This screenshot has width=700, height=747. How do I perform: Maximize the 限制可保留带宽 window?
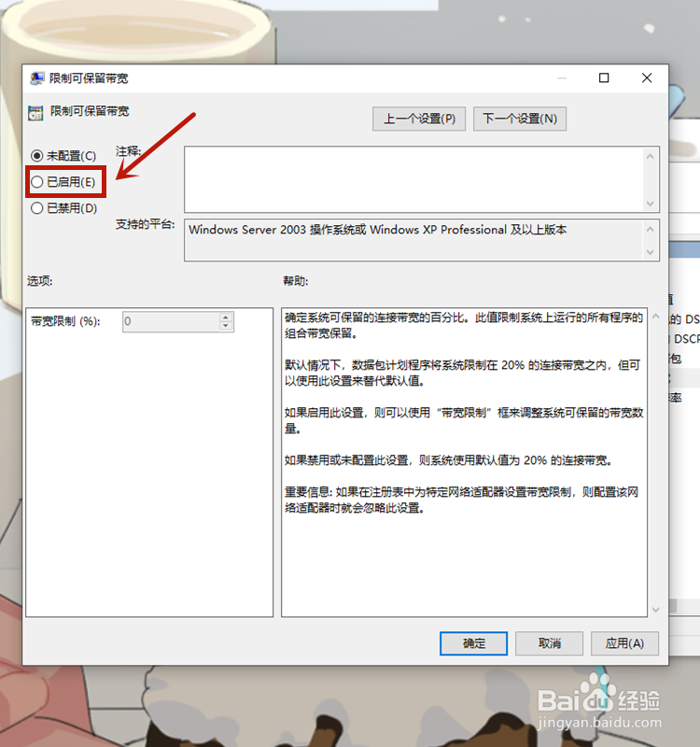pos(604,78)
